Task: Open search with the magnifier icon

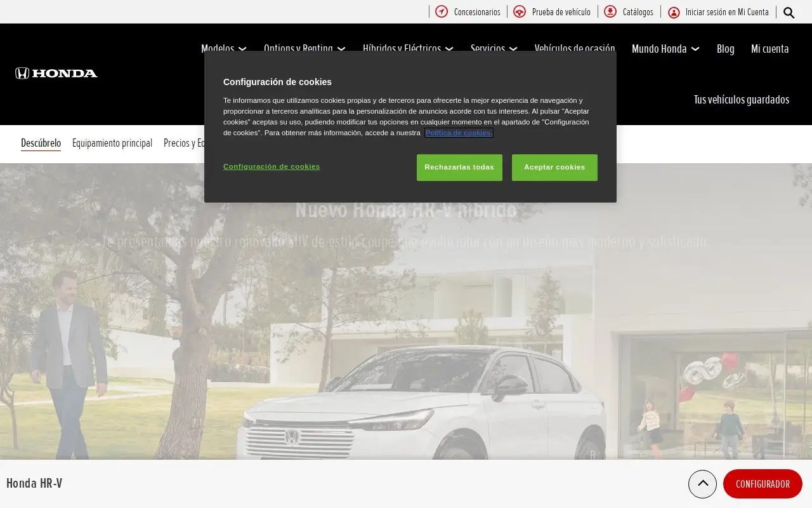Action: coord(789,12)
